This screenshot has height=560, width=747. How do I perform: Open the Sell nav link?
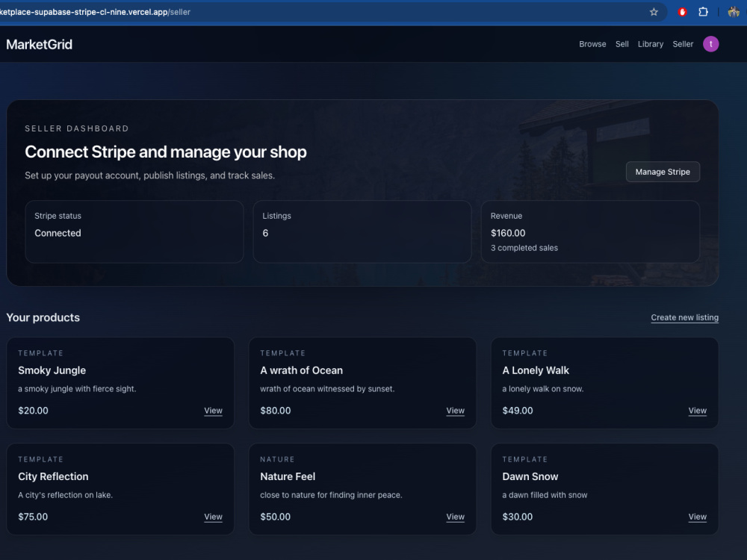tap(622, 44)
